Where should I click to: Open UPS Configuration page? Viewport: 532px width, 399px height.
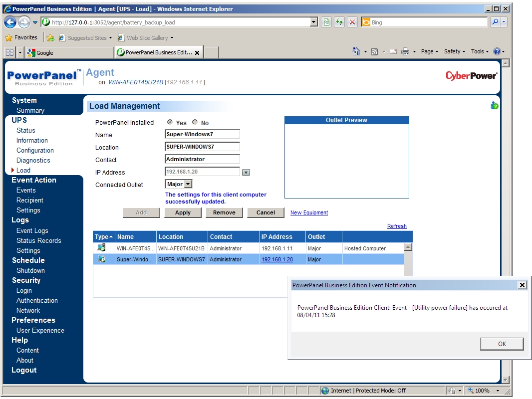[x=35, y=151]
